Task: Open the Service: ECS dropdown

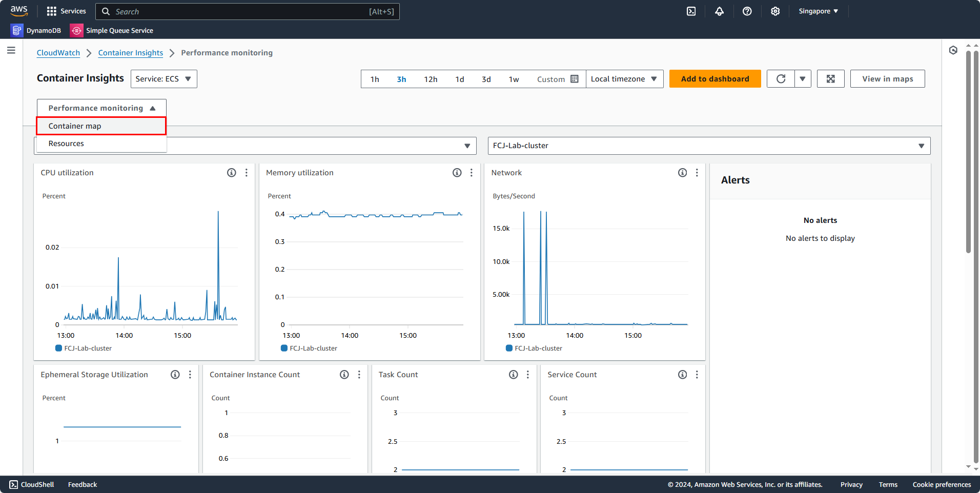Action: [164, 79]
